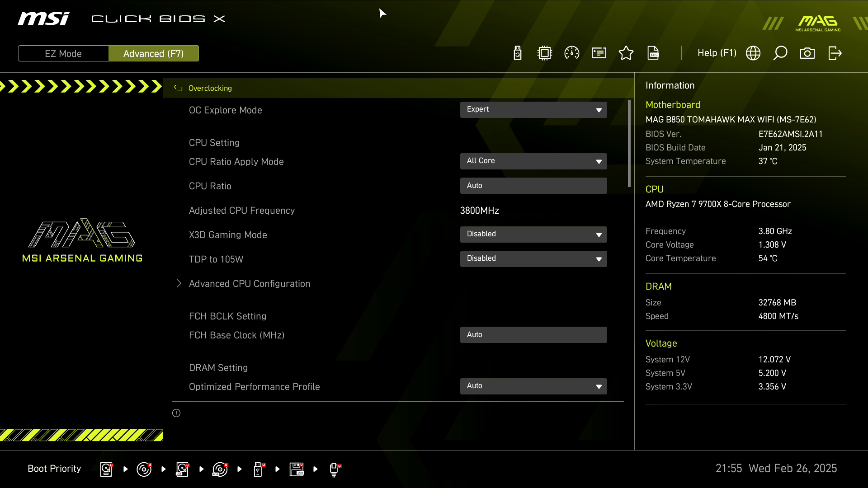Screen dimensions: 868x488
Task: Click the language globe icon
Action: click(753, 53)
